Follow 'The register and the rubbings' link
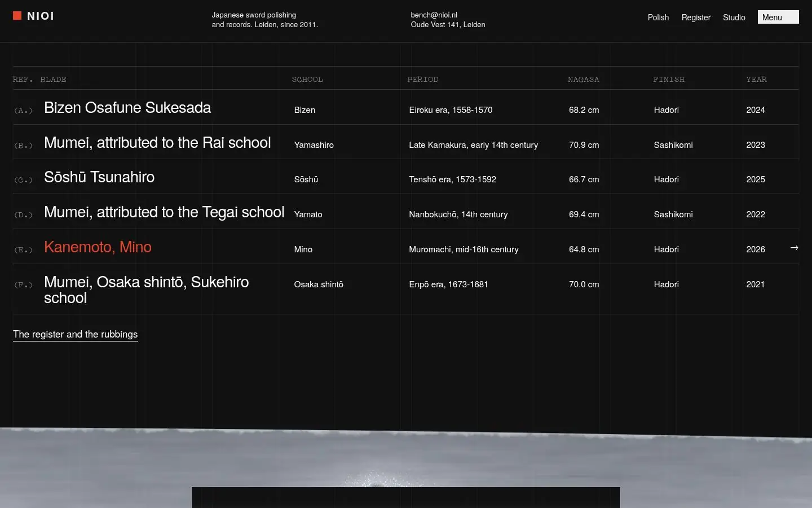The height and width of the screenshot is (508, 812). click(x=76, y=334)
